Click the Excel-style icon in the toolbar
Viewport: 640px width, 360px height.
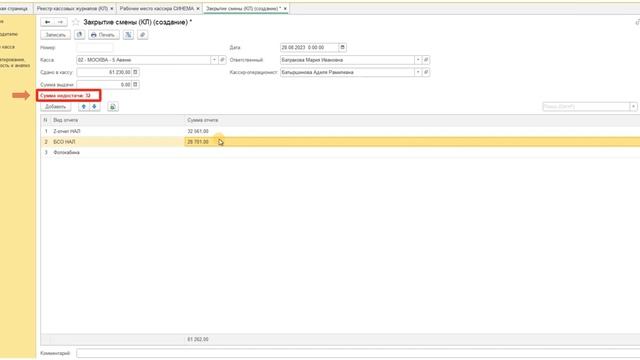point(128,35)
